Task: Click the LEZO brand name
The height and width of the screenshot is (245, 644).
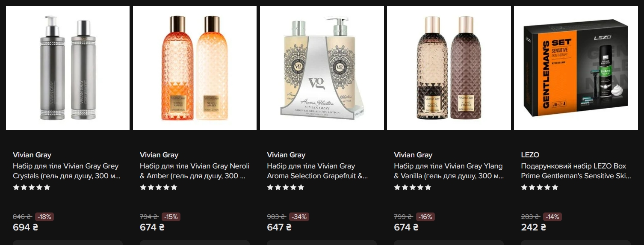Action: tap(530, 155)
